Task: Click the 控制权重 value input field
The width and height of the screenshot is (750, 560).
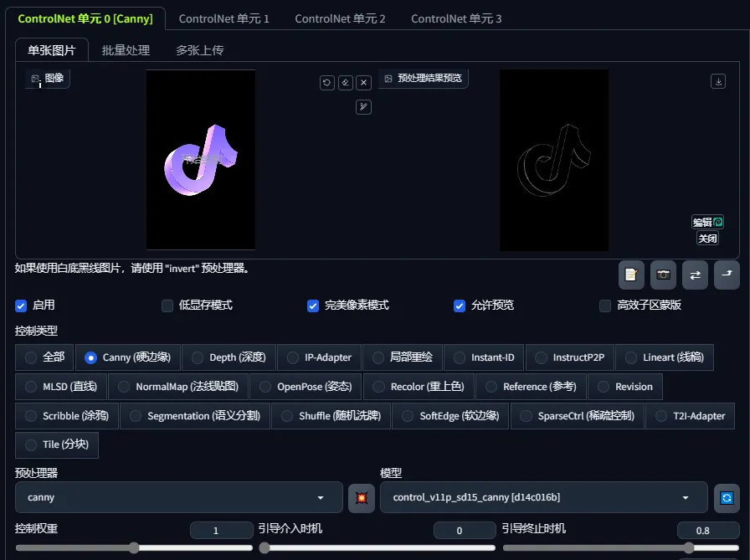Action: click(x=221, y=531)
